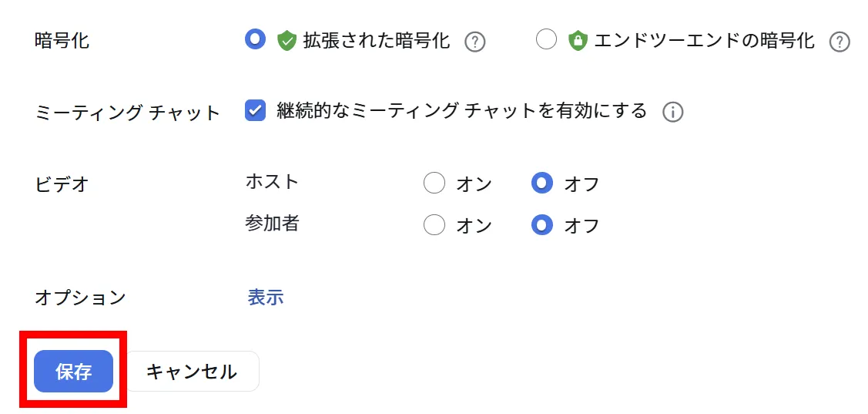Click the オン label in the ホスト row
This screenshot has width=868, height=414.
click(x=474, y=184)
